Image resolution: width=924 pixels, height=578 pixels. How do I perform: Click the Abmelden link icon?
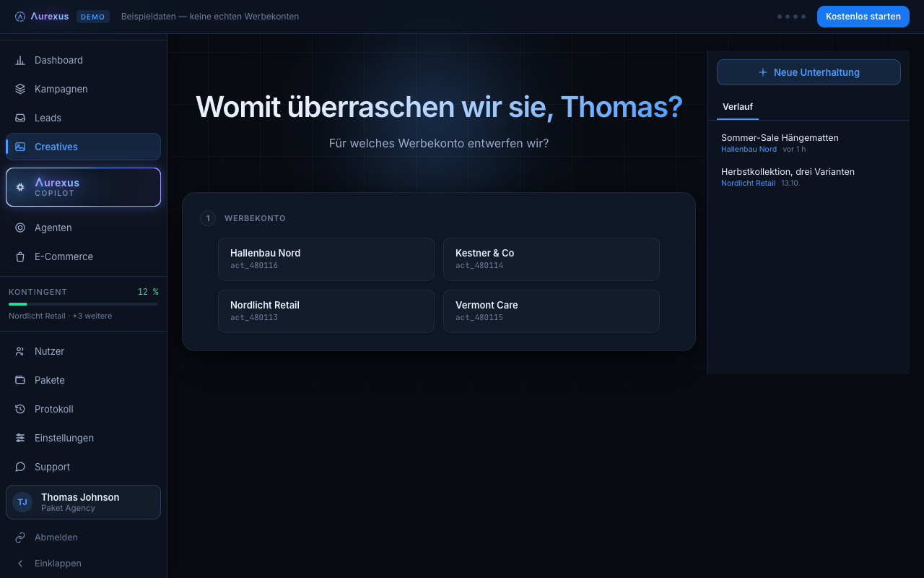(x=20, y=538)
